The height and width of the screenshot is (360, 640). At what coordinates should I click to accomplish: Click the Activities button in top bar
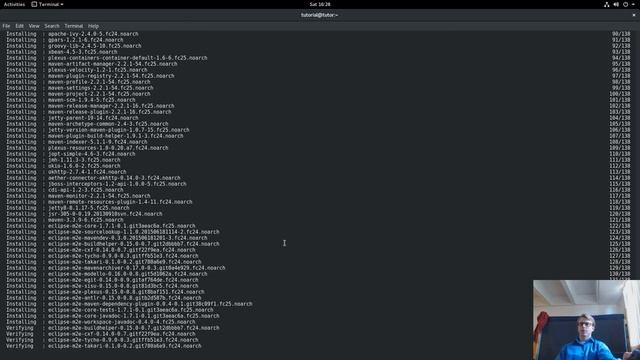[14, 4]
